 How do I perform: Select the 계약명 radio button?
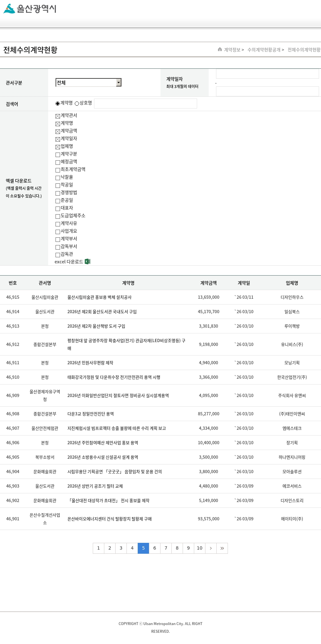[58, 103]
